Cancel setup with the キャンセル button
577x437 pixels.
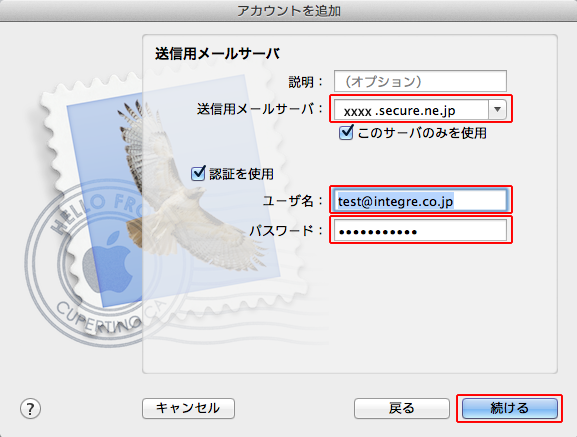tap(188, 408)
